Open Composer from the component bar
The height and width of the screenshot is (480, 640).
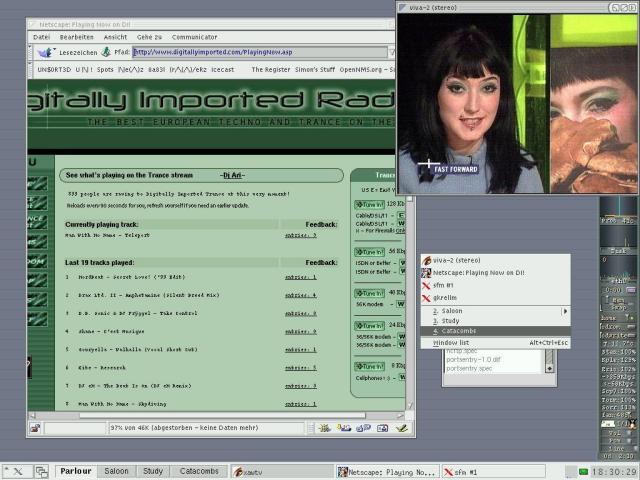click(x=402, y=428)
